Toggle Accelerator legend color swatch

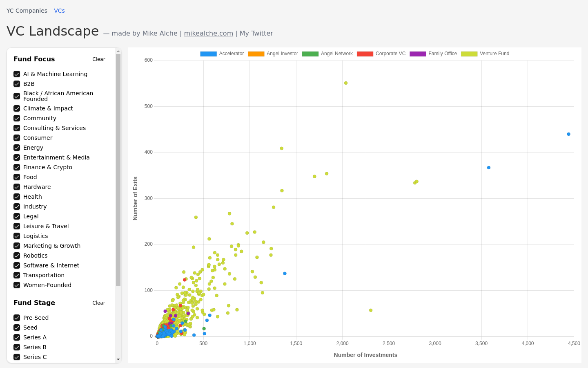[208, 54]
